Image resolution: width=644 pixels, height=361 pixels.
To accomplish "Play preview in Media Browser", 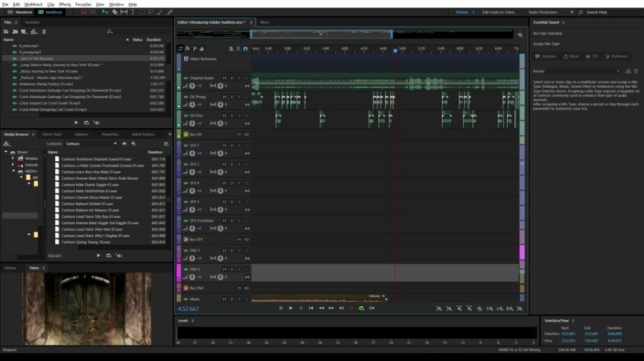I will [98, 256].
